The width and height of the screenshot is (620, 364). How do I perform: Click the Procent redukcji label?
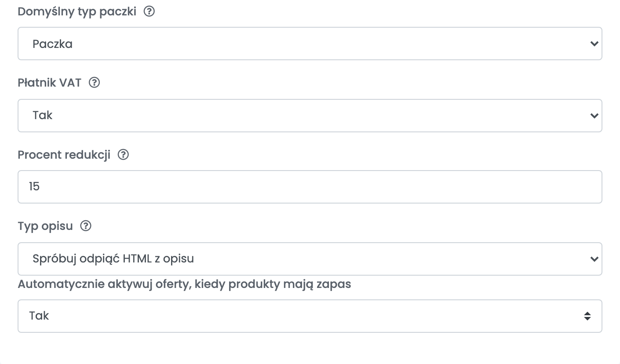pyautogui.click(x=64, y=155)
